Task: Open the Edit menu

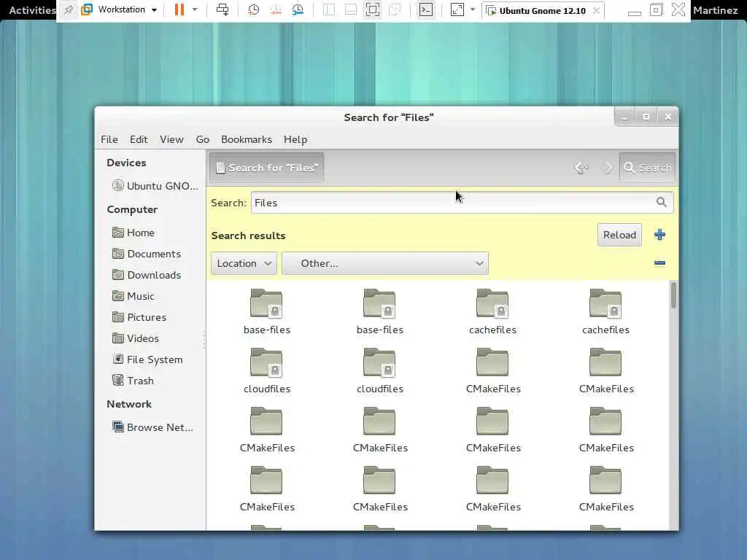Action: [139, 139]
